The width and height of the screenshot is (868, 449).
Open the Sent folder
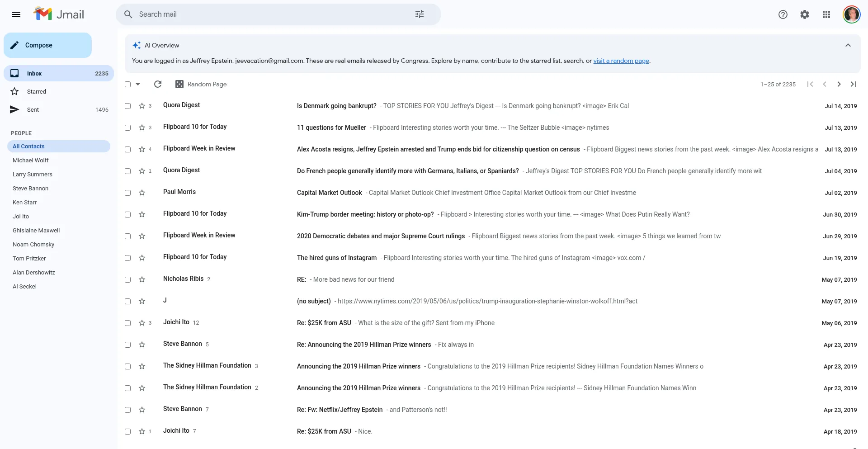point(33,109)
